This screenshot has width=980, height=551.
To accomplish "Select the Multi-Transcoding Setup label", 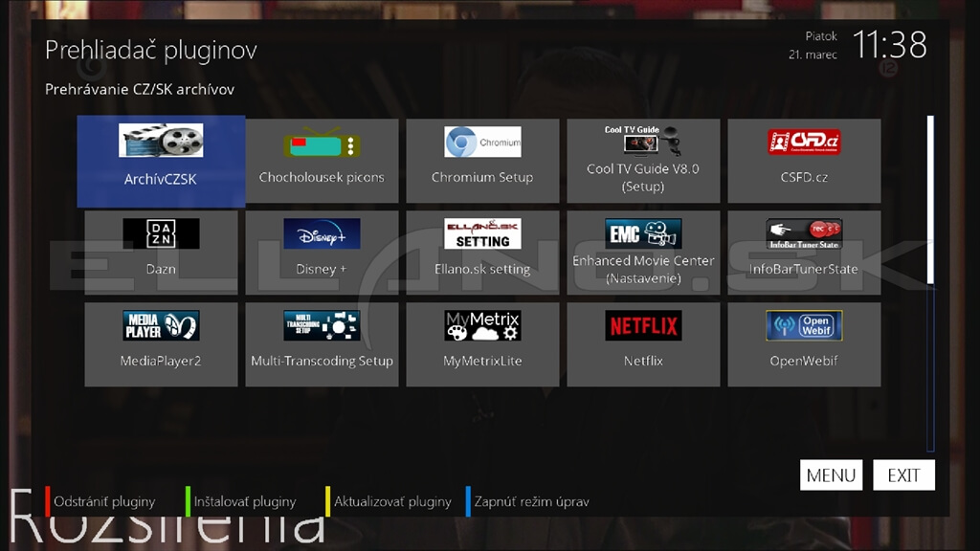I will tap(322, 361).
